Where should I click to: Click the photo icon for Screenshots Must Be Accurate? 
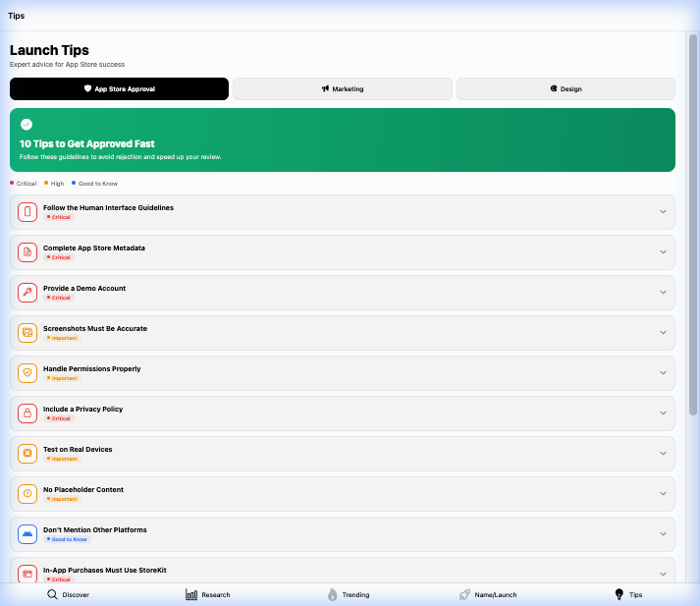27,333
